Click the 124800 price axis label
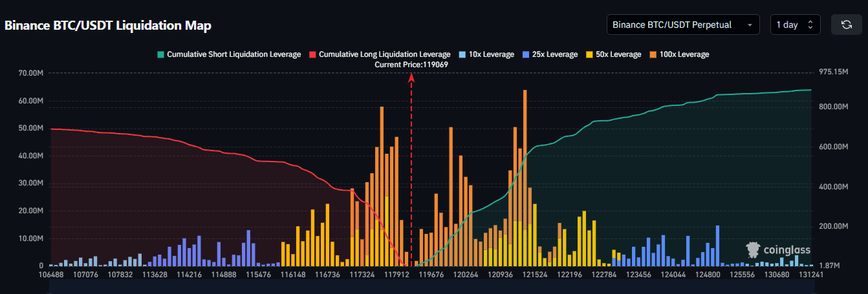Viewport: 868px width, 294px height. [708, 275]
